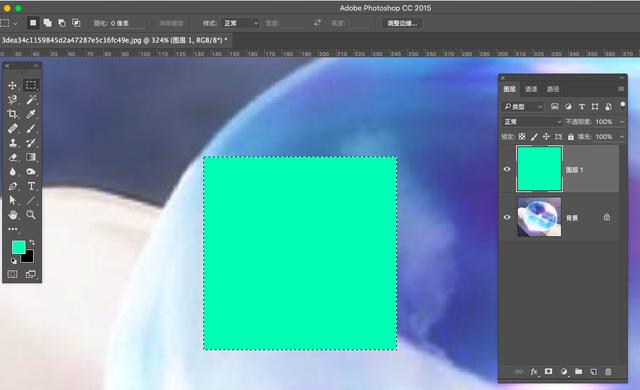
Task: Select Layer 1 green thumbnail
Action: click(x=539, y=168)
